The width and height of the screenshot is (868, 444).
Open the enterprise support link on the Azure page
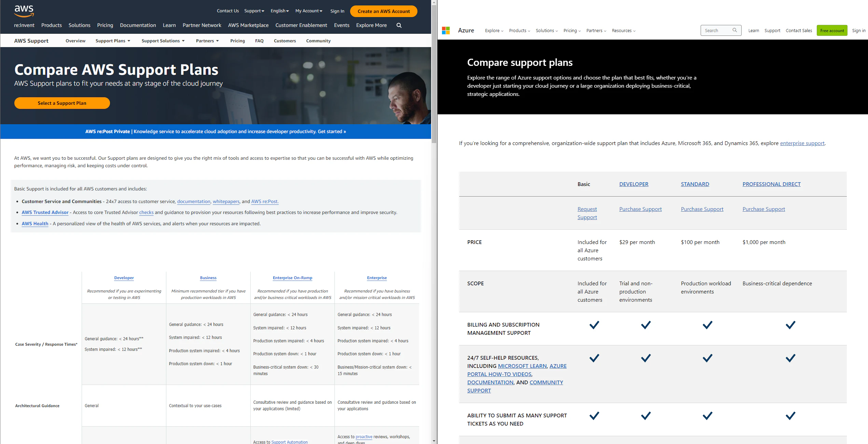coord(802,143)
